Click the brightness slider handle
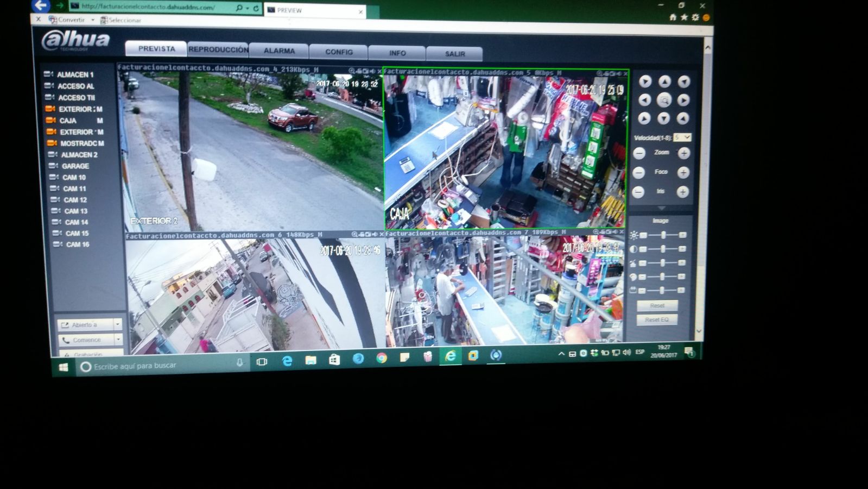Image resolution: width=868 pixels, height=489 pixels. click(x=663, y=235)
